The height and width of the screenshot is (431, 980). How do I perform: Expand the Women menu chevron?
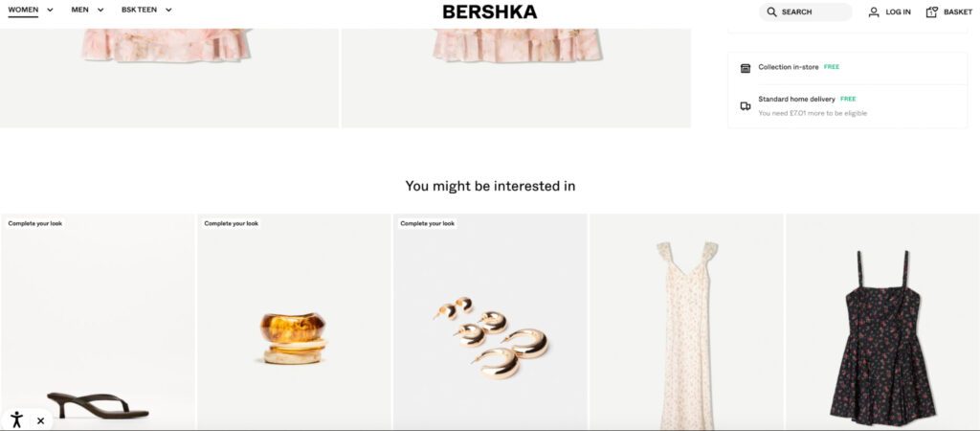click(x=50, y=11)
